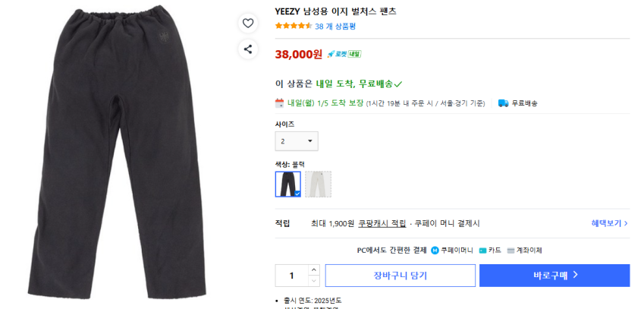Click the star rating icons
The image size is (644, 309).
293,26
